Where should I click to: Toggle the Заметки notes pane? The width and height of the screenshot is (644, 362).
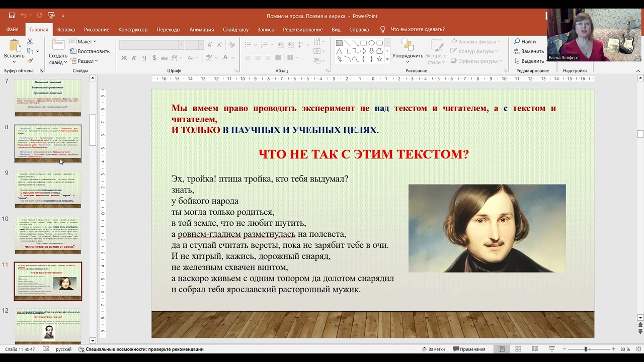click(433, 349)
